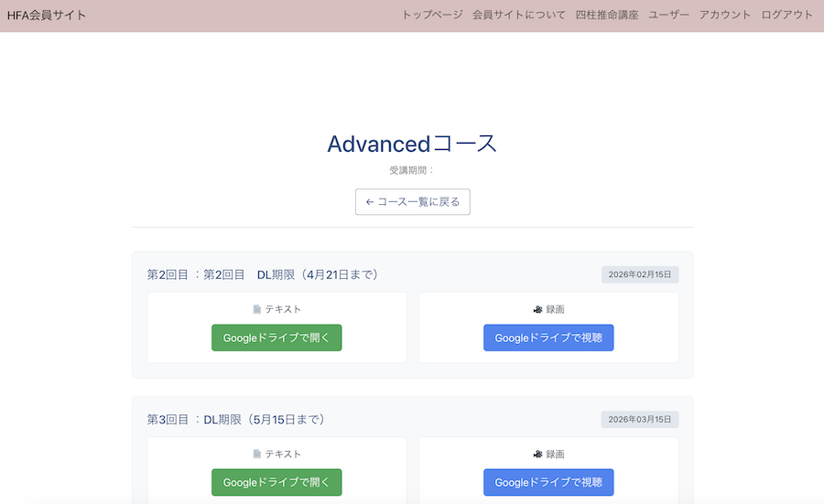Screen dimensions: 824x504
Task: Watch 第3回目 recording via Googleドライブで視聴
Action: pyautogui.click(x=548, y=482)
